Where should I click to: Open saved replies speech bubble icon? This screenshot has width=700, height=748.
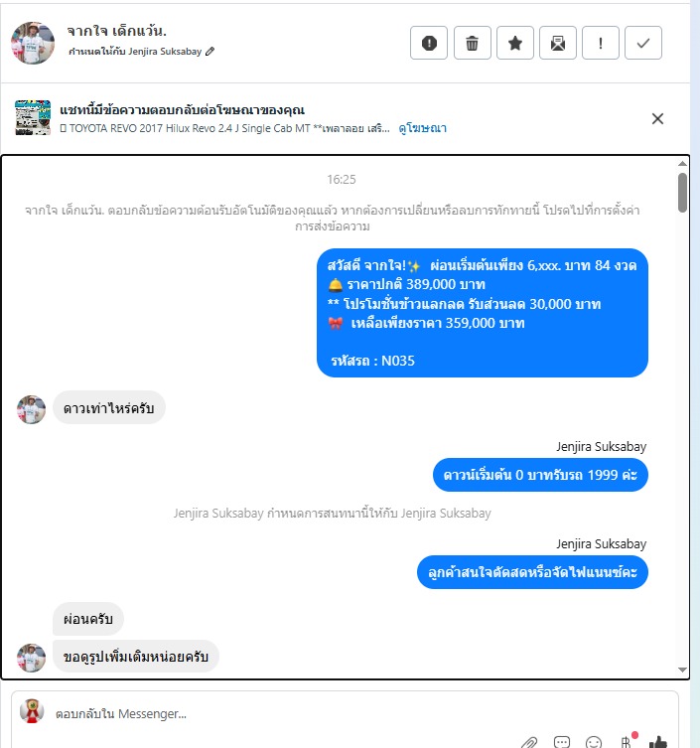[562, 742]
